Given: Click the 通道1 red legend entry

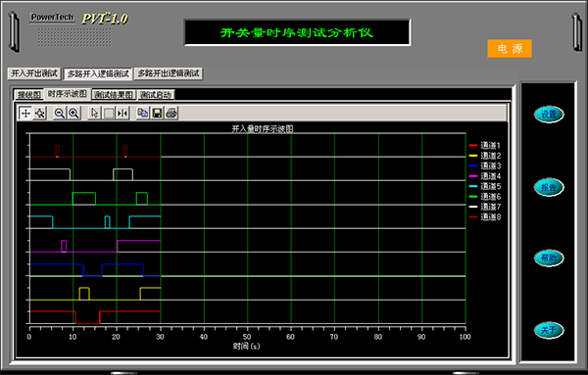Looking at the screenshot, I should coord(485,145).
